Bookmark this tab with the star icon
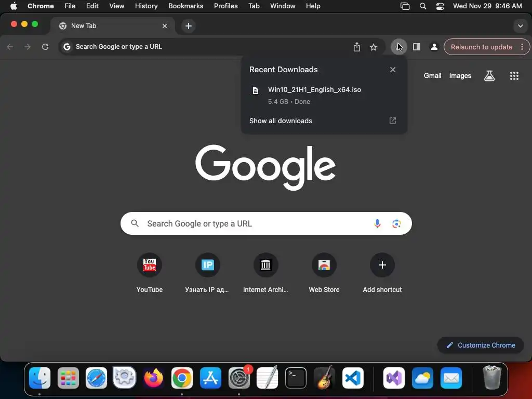532x399 pixels. pos(374,47)
